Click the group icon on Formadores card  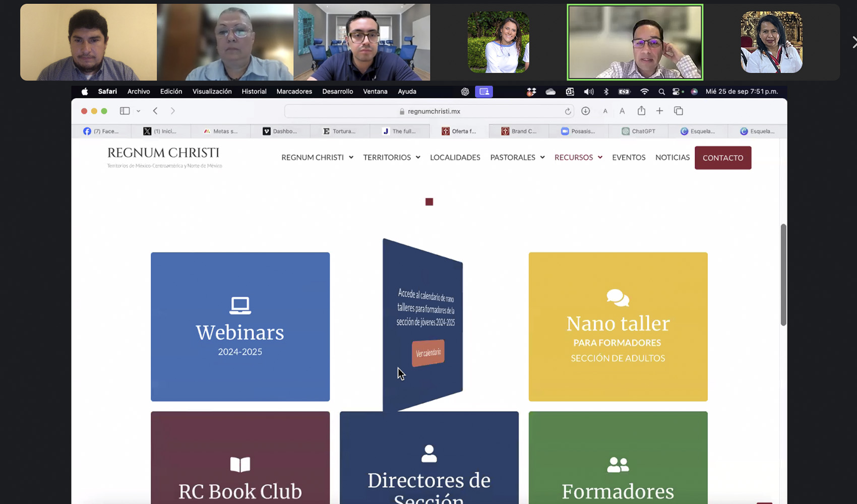618,464
